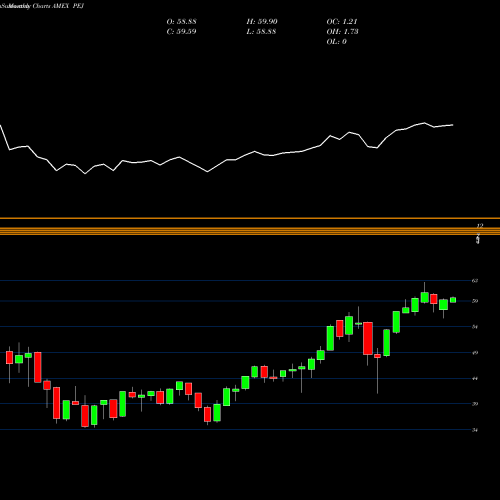The height and width of the screenshot is (500, 500).
Task: Select the low price value L: 58.88
Action: [x=261, y=32]
